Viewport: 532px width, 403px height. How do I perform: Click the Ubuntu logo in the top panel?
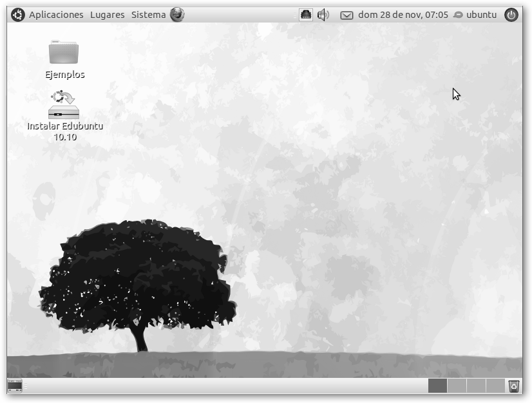[x=17, y=15]
